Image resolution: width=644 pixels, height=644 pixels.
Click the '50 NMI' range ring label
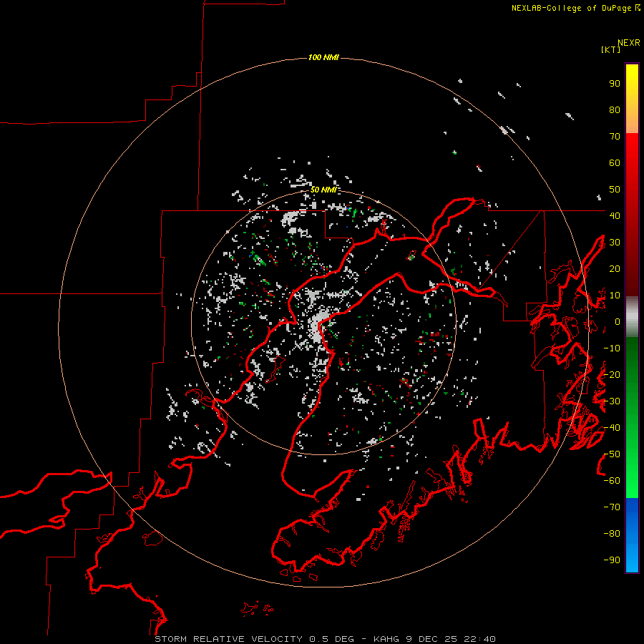point(323,190)
